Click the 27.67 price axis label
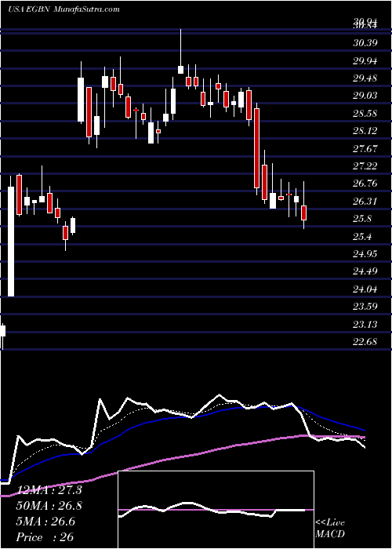The height and width of the screenshot is (549, 392). point(365,148)
